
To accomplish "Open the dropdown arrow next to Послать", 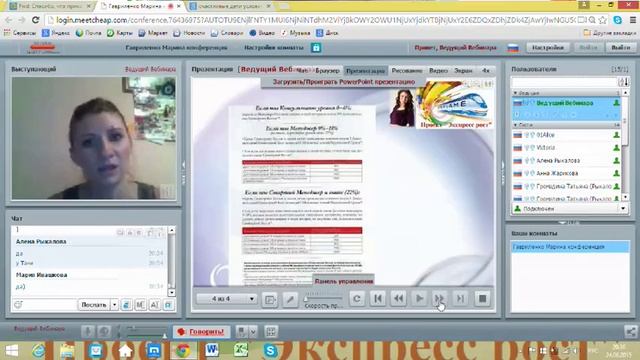I will click(115, 305).
